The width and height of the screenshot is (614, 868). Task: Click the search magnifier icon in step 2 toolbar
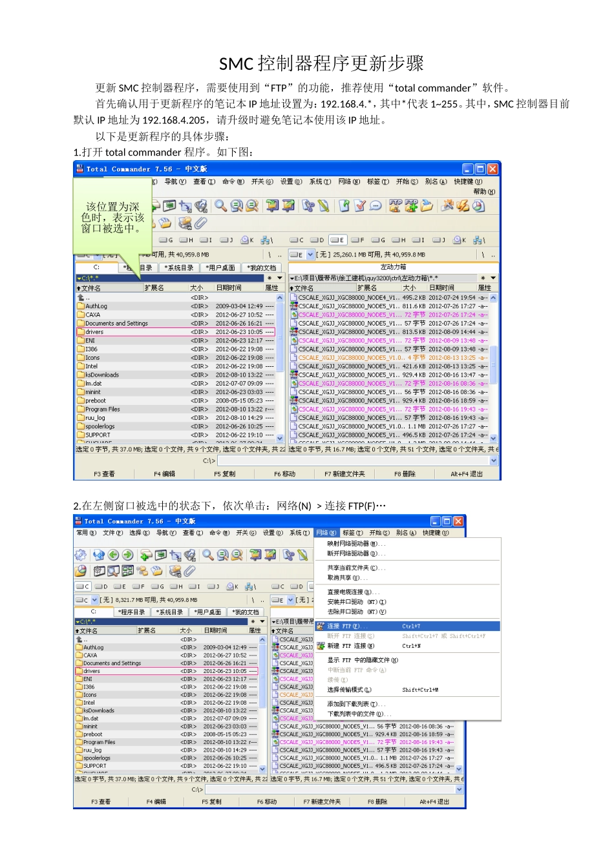pos(208,555)
